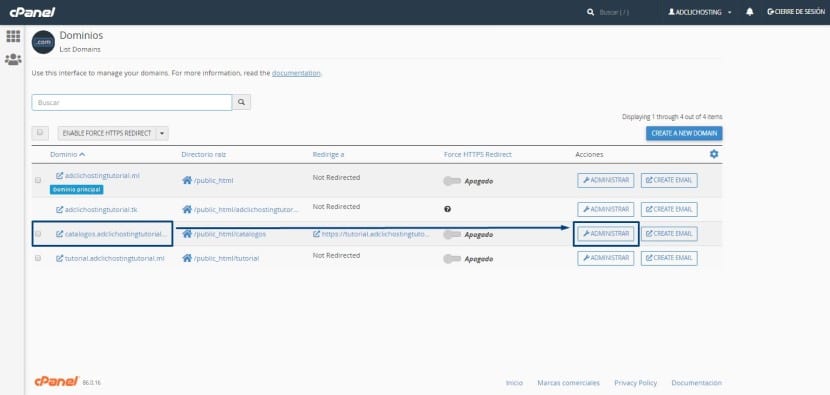830x395 pixels.
Task: Open the https://tutorial.adclichostingtuto... redirect link
Action: [371, 234]
